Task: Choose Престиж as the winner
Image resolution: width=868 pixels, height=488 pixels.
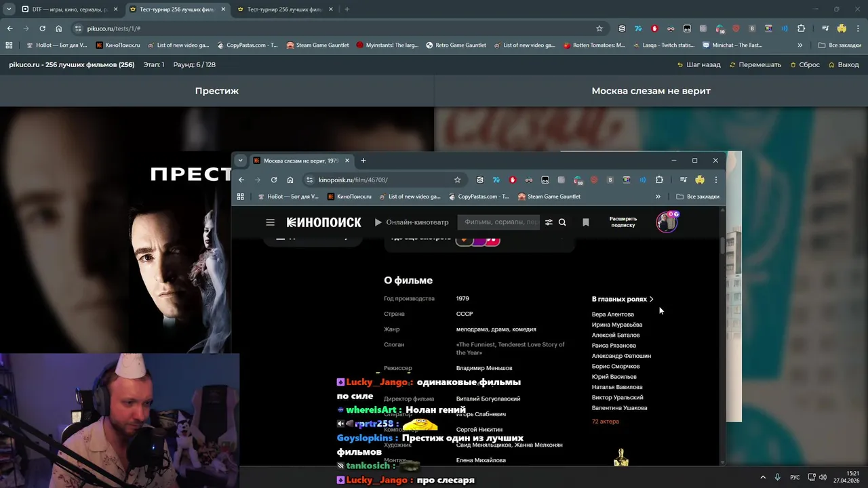Action: 217,91
